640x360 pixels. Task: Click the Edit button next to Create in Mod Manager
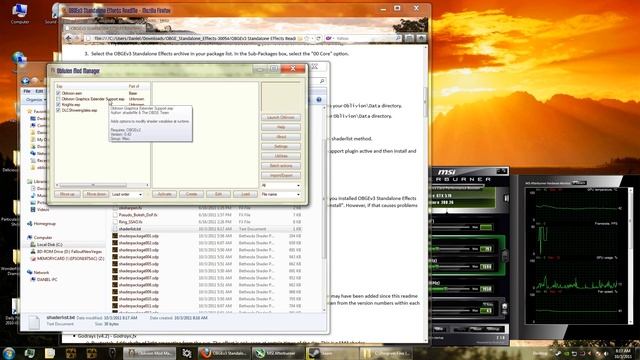(218, 194)
